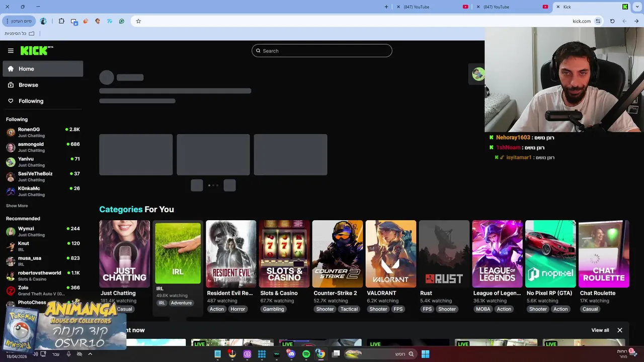
Task: Close the live section with the X
Action: click(x=620, y=330)
